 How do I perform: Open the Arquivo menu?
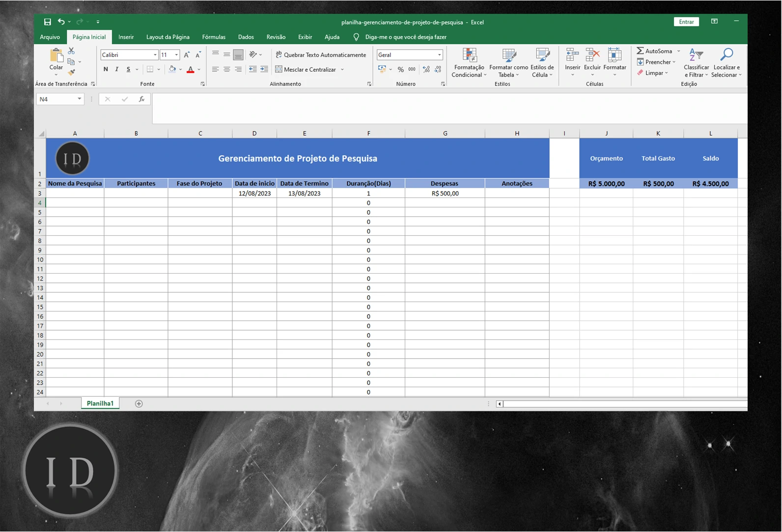50,37
